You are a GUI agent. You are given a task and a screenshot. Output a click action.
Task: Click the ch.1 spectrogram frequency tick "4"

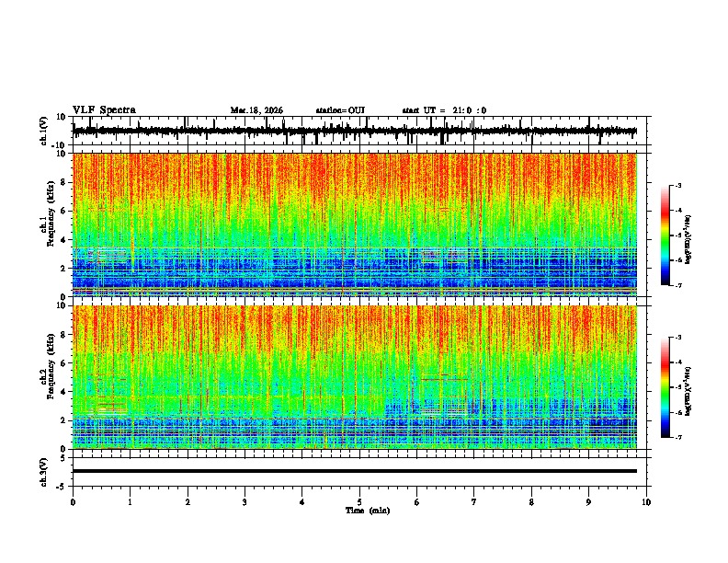pyautogui.click(x=63, y=240)
